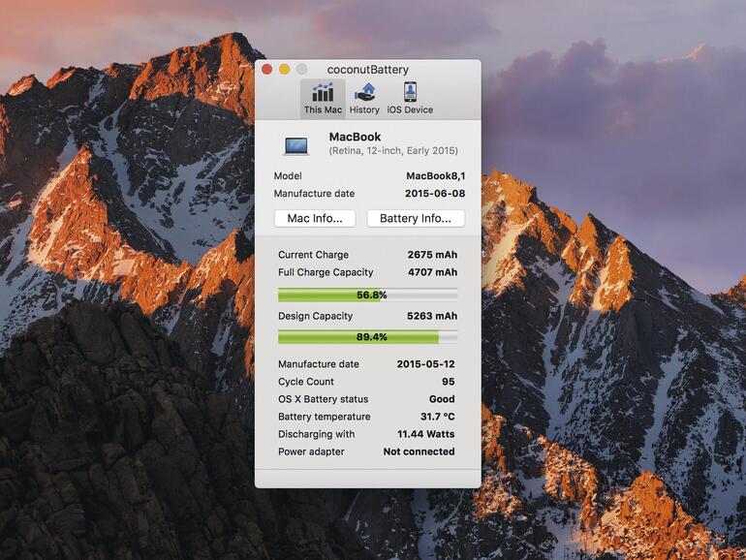Click the Cycle Count label
This screenshot has height=560, width=746.
306,382
